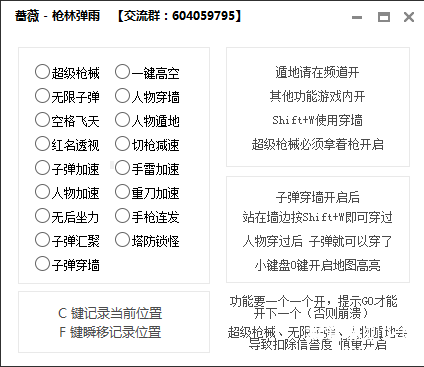Click the 交流群:604059795 title text

pyautogui.click(x=179, y=16)
